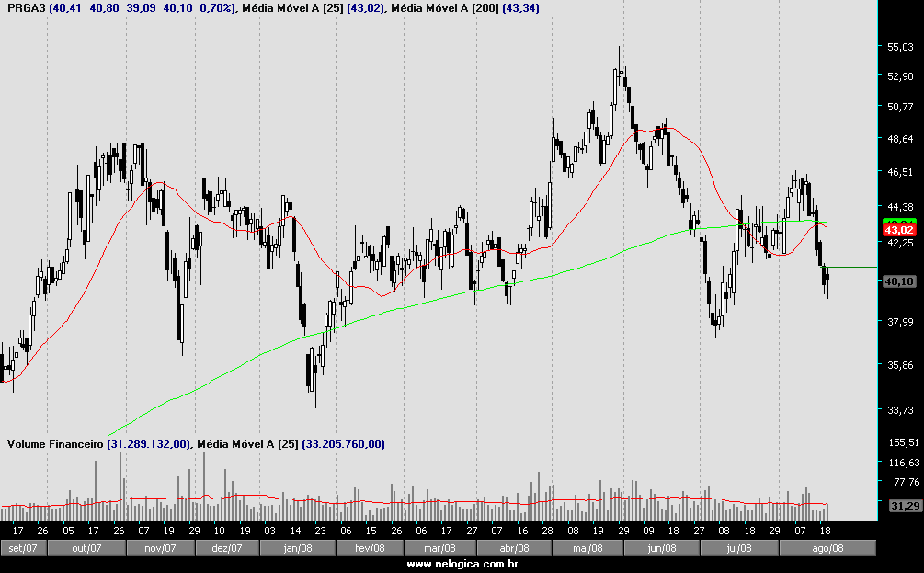Viewport: 924px width, 573px height.
Task: Select the Volume Financeiro label
Action: [55, 444]
